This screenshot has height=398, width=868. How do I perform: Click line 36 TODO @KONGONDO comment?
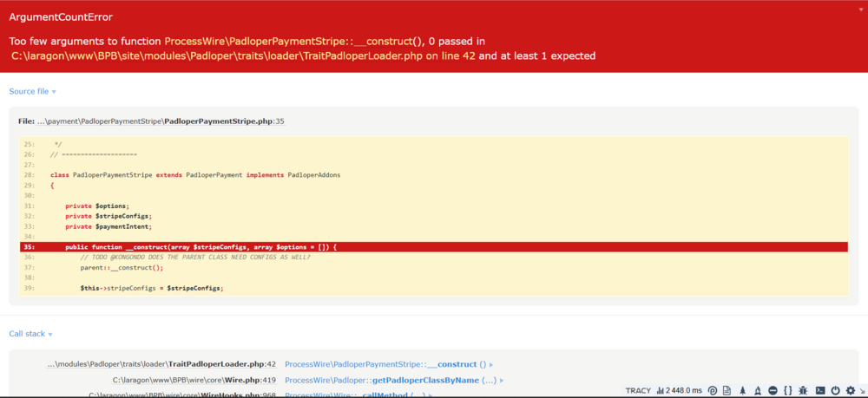[x=195, y=257]
